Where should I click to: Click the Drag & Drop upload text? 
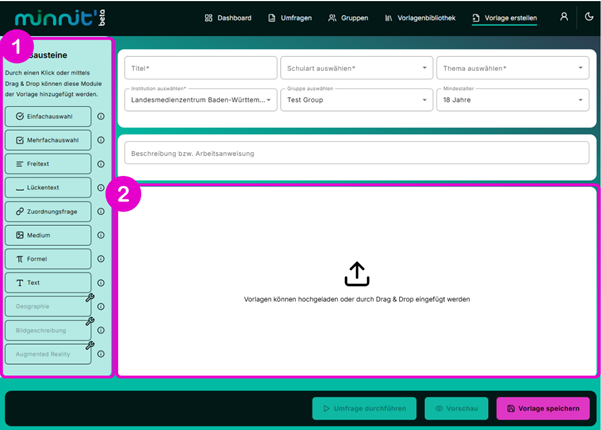click(x=357, y=299)
